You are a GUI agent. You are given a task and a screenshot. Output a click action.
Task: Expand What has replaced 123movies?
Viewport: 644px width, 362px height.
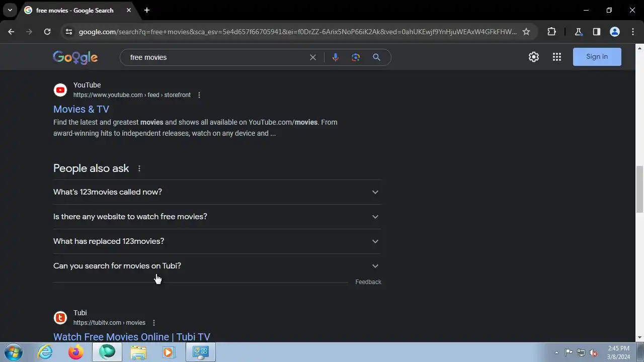(x=217, y=241)
